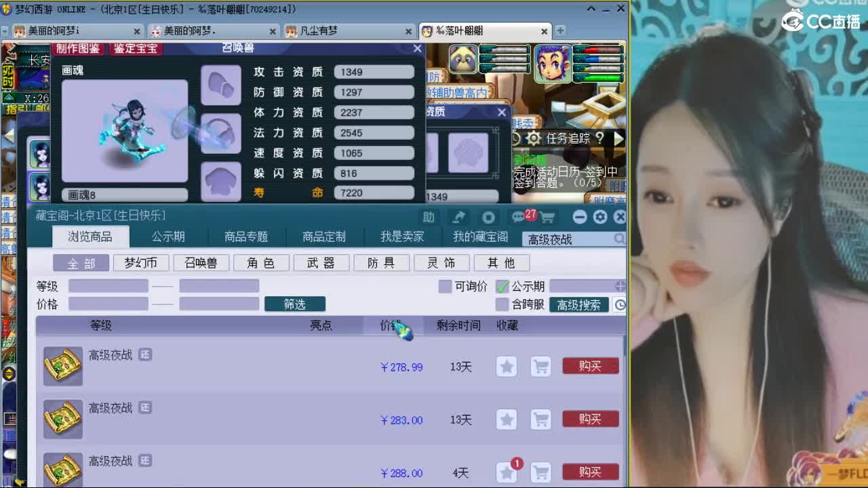Open the scroll thumbnail of the ¥278.99 item

pyautogui.click(x=63, y=366)
